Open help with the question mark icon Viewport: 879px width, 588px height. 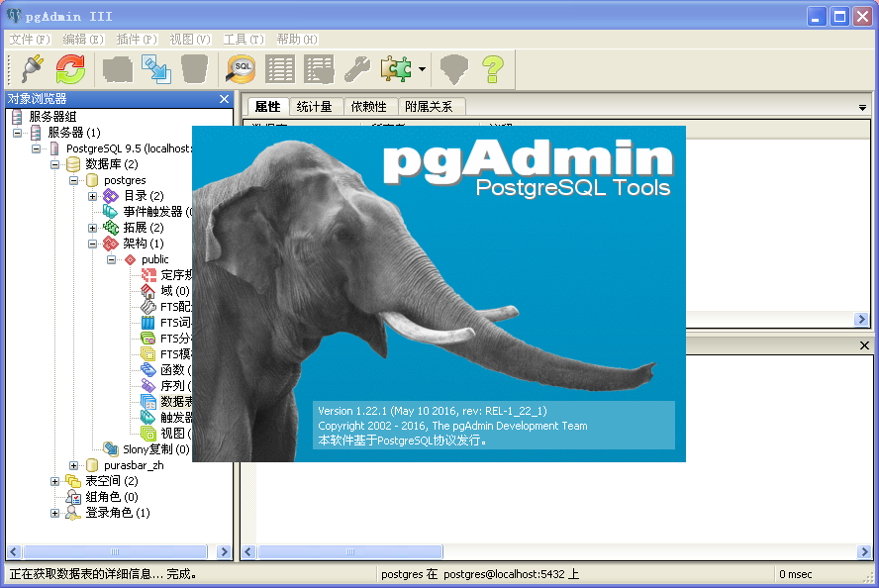coord(493,69)
